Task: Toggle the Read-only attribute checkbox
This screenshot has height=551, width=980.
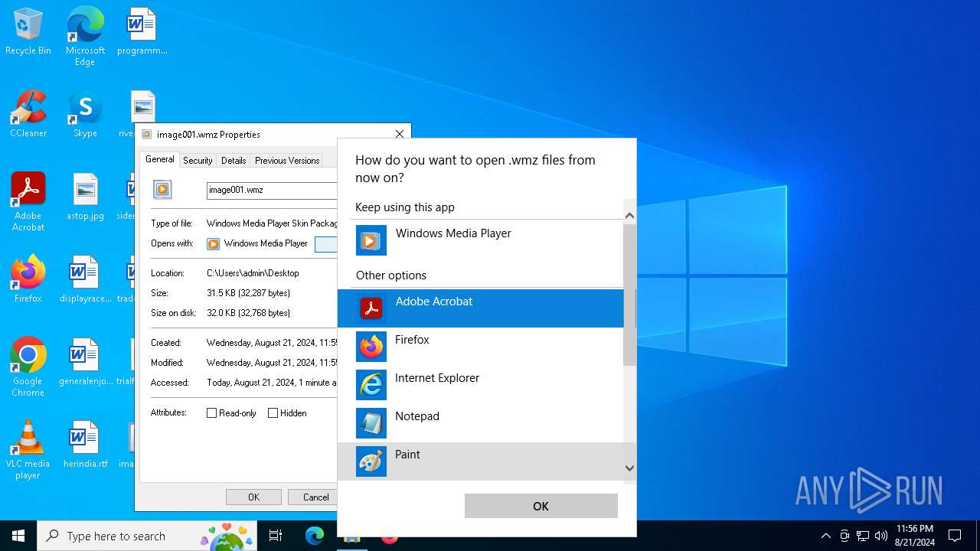Action: (x=212, y=412)
